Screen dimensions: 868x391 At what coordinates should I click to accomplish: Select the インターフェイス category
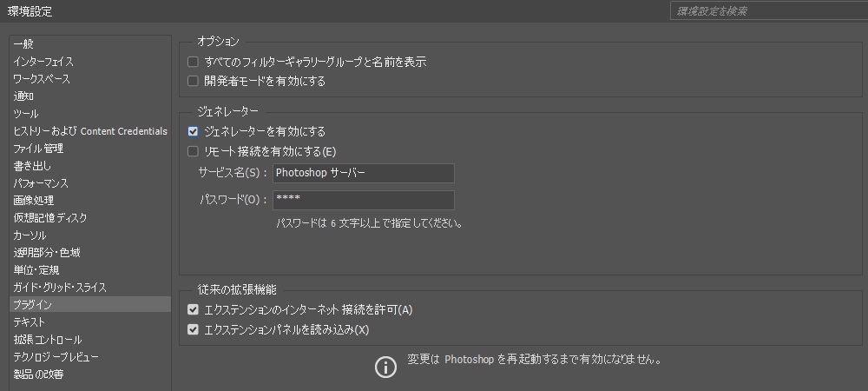click(90, 62)
